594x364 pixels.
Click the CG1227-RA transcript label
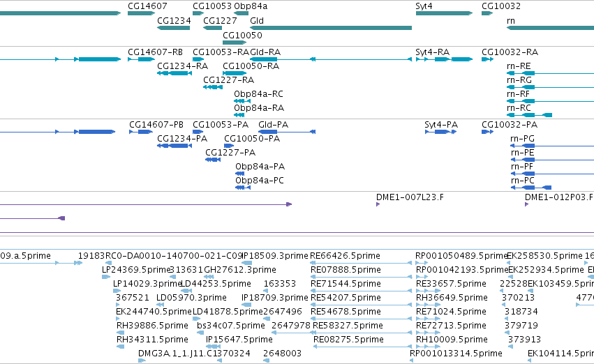point(229,80)
